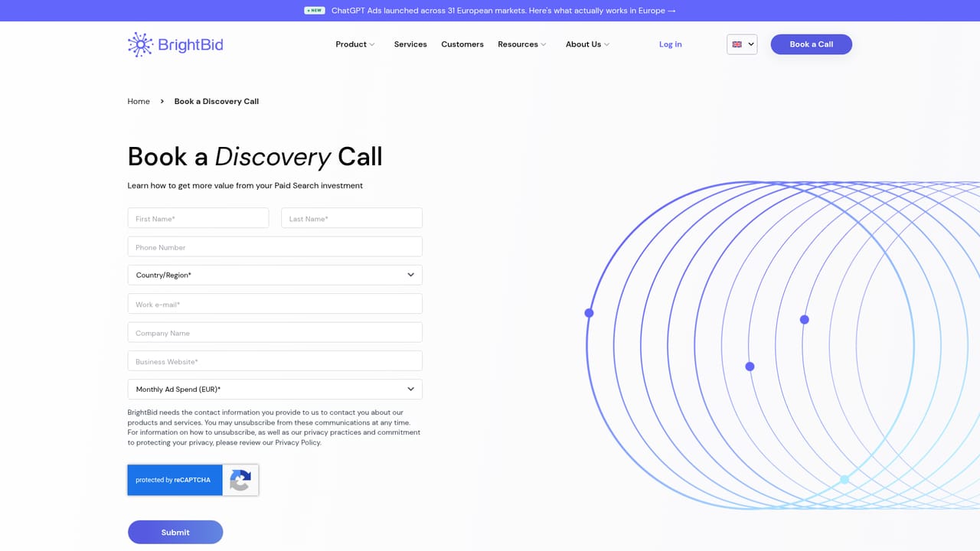This screenshot has height=551, width=980.
Task: Click the NEW badge in announcement bar
Action: [x=315, y=11]
